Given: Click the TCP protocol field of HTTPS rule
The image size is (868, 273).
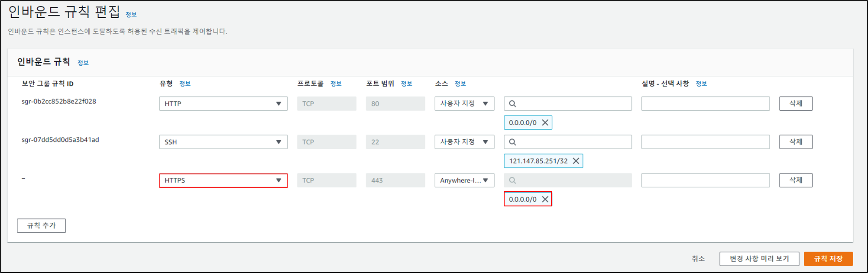Looking at the screenshot, I should 327,180.
